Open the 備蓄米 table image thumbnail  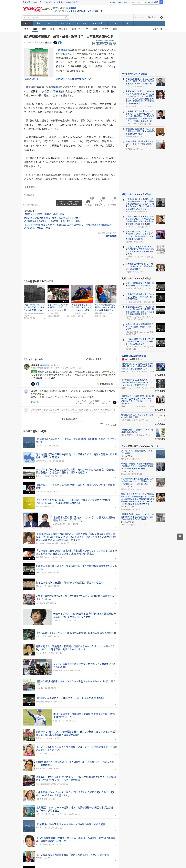39,62
